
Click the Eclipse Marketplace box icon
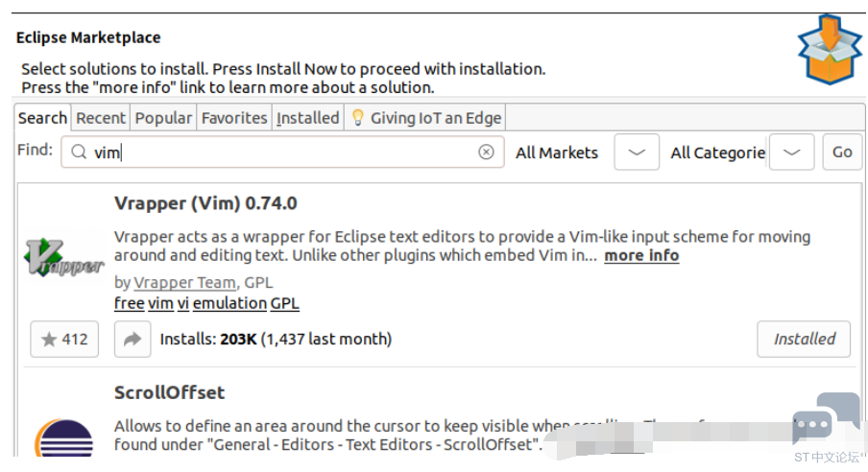(x=829, y=49)
